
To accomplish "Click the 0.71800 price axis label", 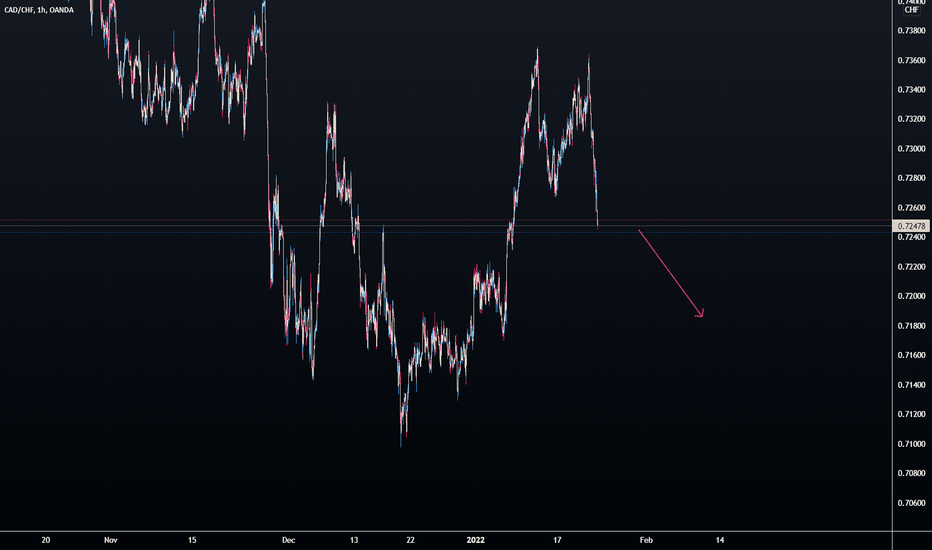I will click(911, 326).
